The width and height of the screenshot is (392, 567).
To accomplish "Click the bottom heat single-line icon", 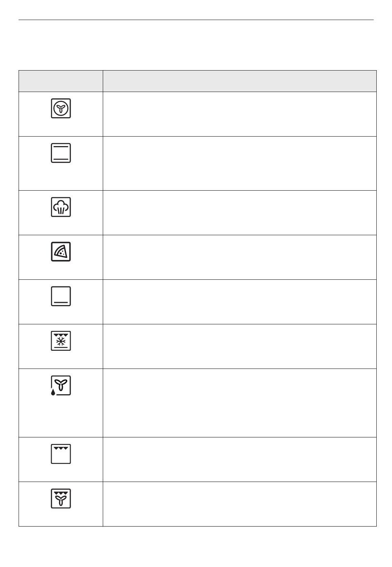I will [61, 296].
